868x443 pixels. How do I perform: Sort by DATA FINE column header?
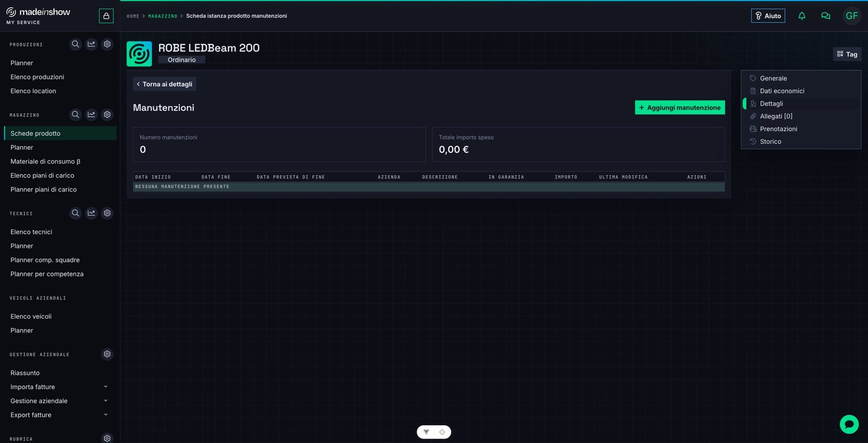click(216, 177)
